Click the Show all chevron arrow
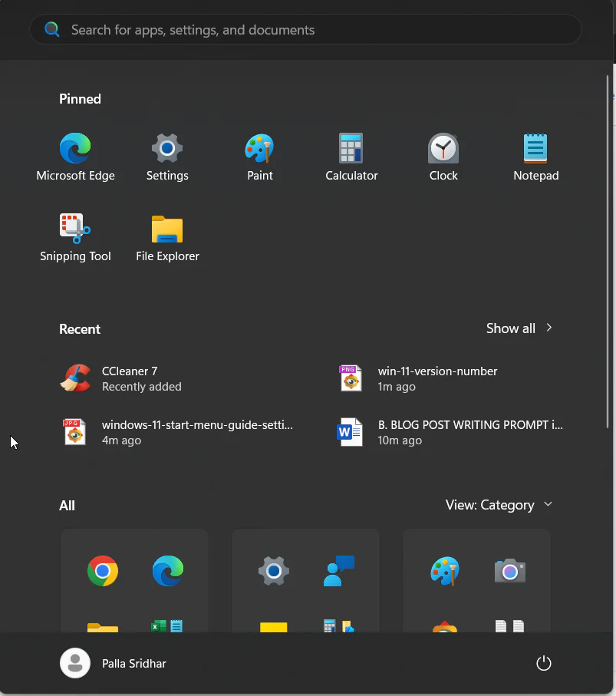 [x=549, y=328]
